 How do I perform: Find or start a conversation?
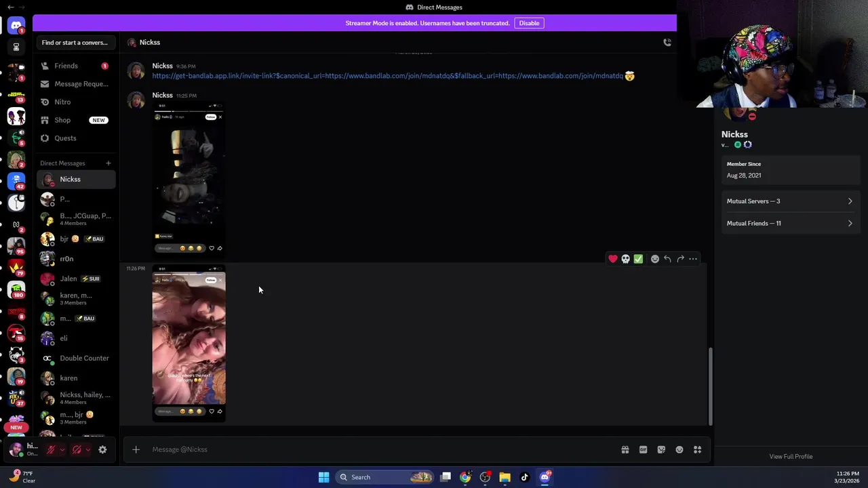(x=75, y=43)
